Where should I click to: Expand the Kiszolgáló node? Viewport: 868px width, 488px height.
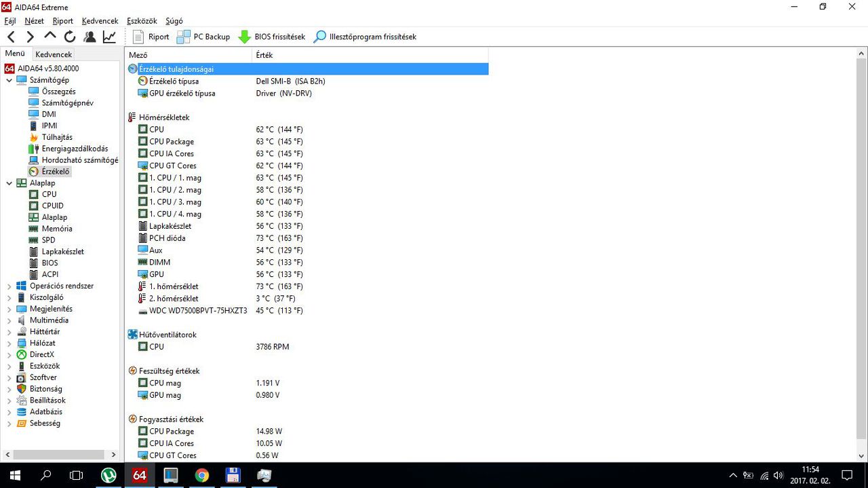point(9,297)
